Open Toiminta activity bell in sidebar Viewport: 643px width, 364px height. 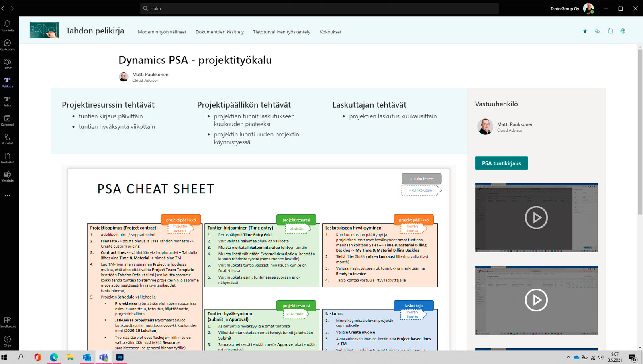pyautogui.click(x=7, y=26)
